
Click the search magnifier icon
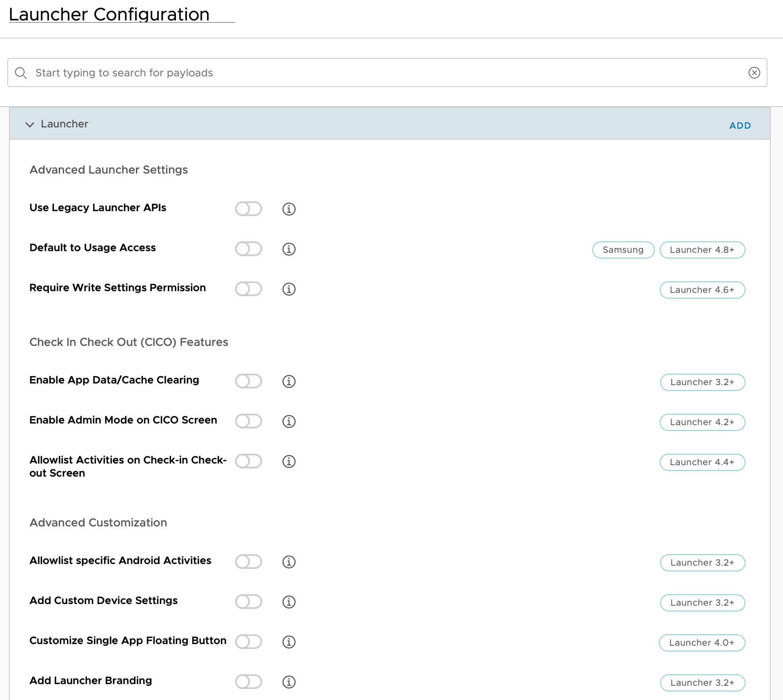[x=21, y=73]
